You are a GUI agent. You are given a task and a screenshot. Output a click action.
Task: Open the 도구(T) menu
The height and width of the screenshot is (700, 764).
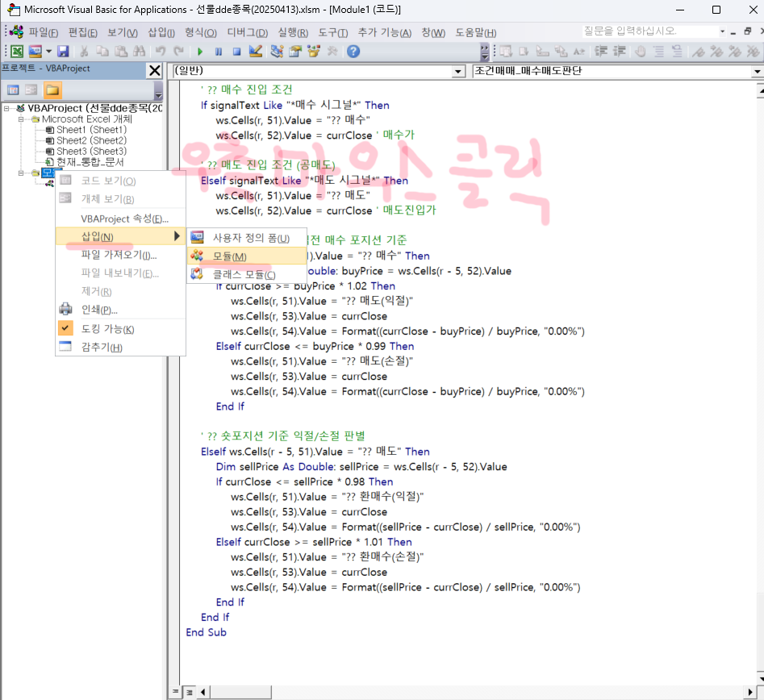click(x=333, y=32)
